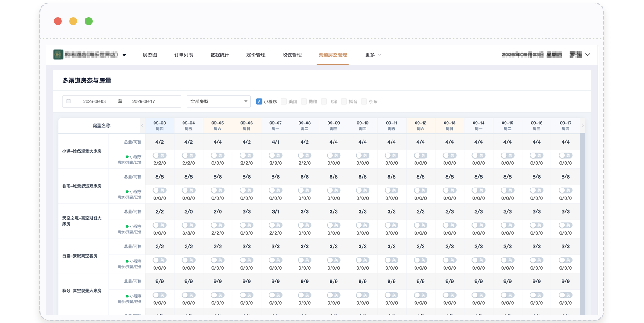
Task: Uncheck the 小程序 channel checkbox
Action: click(x=259, y=101)
